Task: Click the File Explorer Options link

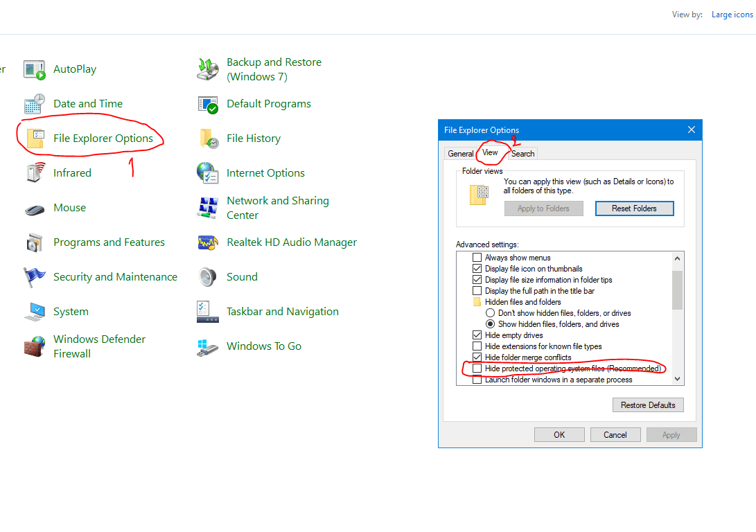Action: tap(103, 139)
